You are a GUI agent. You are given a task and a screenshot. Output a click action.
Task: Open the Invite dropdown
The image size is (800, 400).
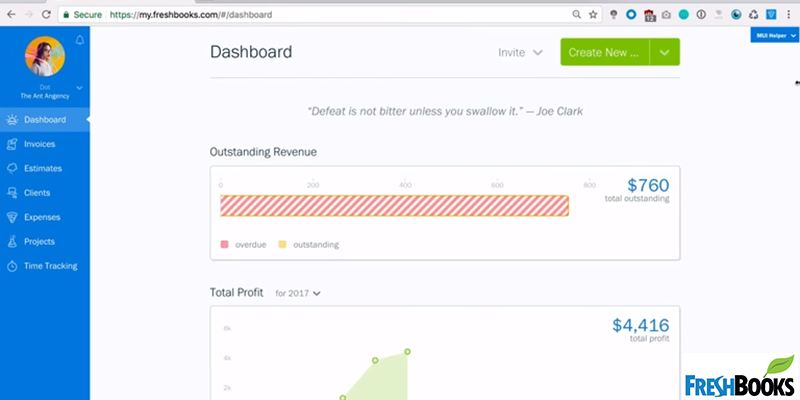point(520,52)
